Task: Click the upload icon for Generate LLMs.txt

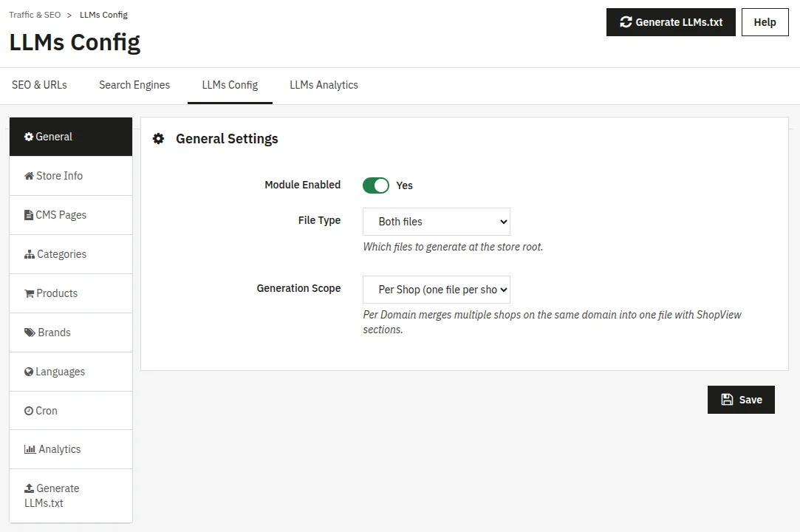Action: point(29,488)
